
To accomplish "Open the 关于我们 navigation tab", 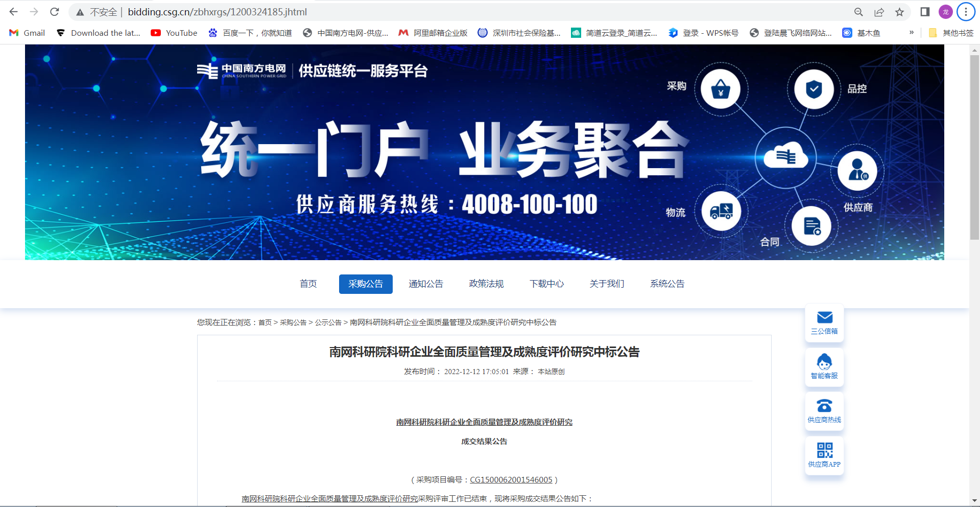I will click(x=607, y=284).
